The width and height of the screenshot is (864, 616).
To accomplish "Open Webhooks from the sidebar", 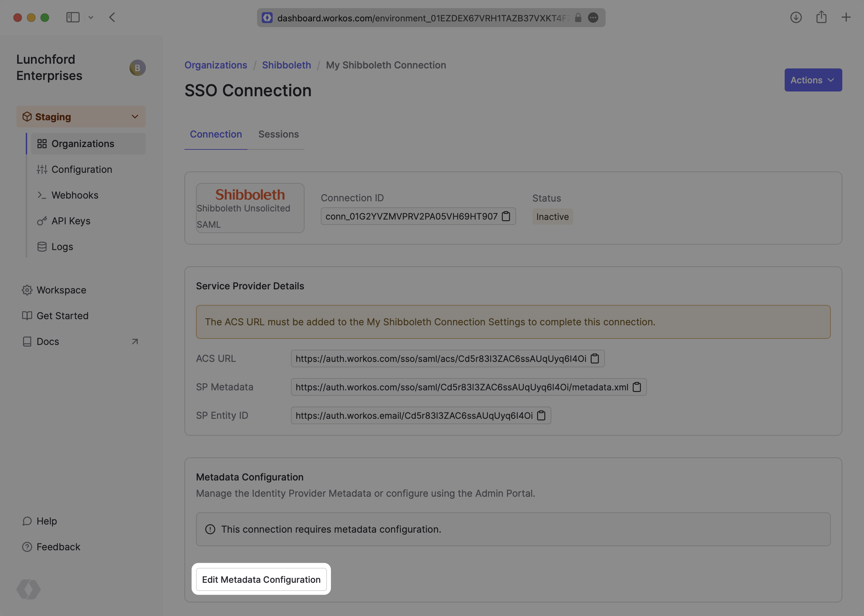I will pos(75,195).
